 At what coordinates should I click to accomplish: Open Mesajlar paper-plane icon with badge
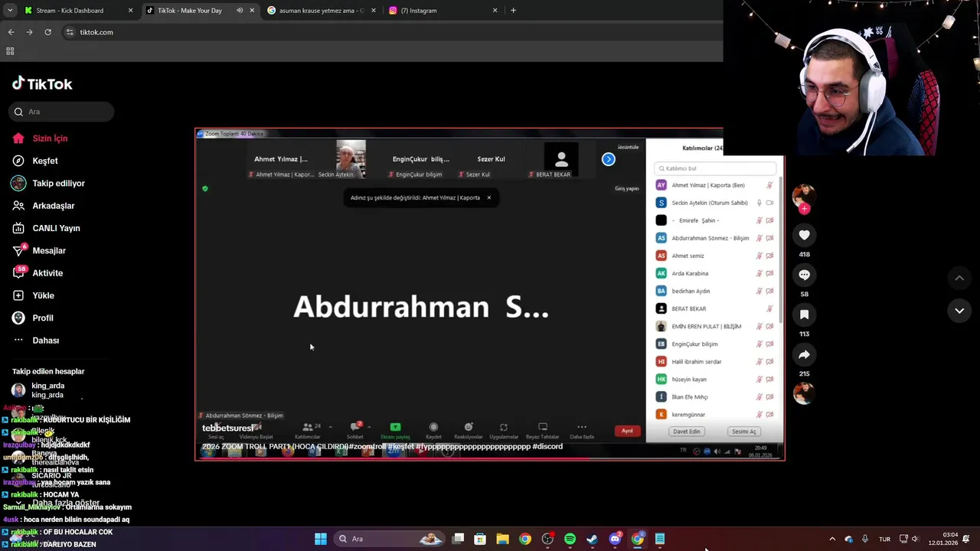pos(18,250)
